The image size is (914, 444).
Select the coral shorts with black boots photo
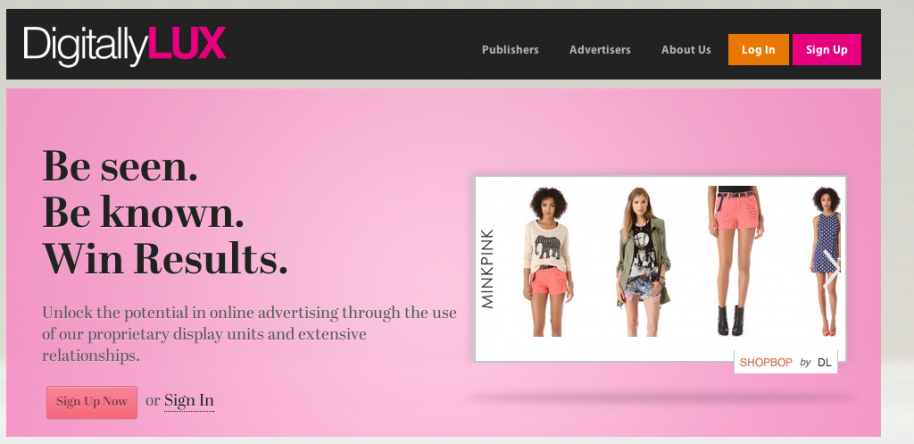point(736,260)
